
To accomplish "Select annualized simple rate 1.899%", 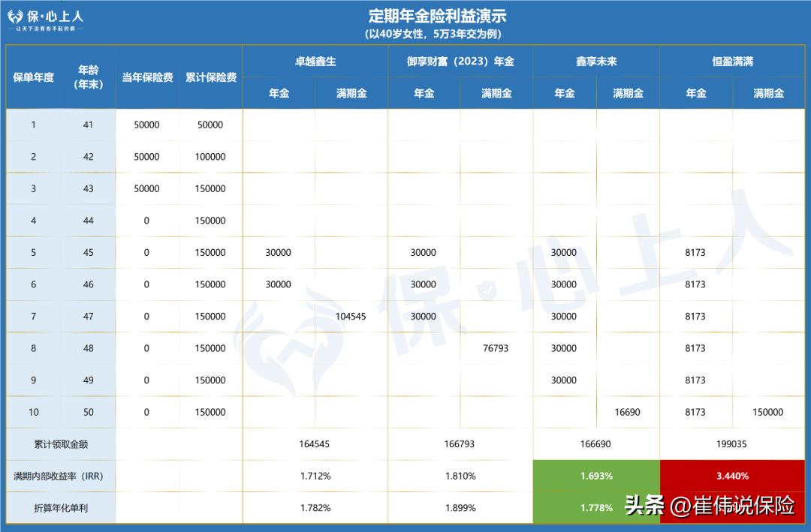I will [460, 509].
